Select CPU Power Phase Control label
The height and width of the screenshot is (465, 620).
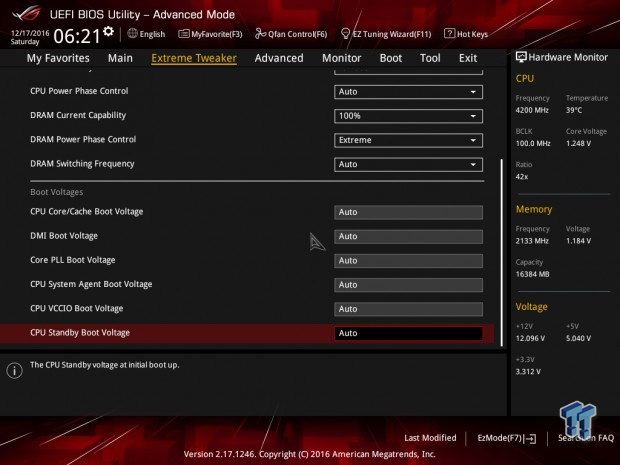click(x=79, y=91)
